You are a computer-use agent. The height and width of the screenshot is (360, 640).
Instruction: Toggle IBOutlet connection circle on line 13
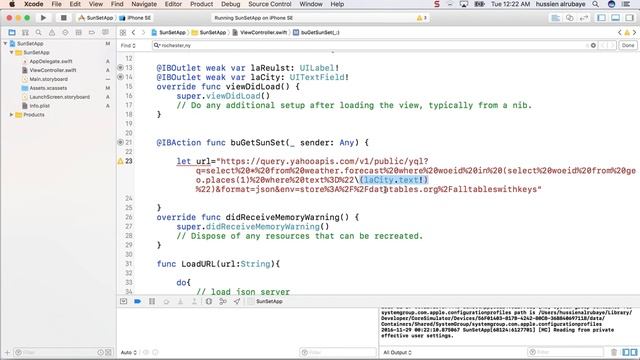click(120, 67)
